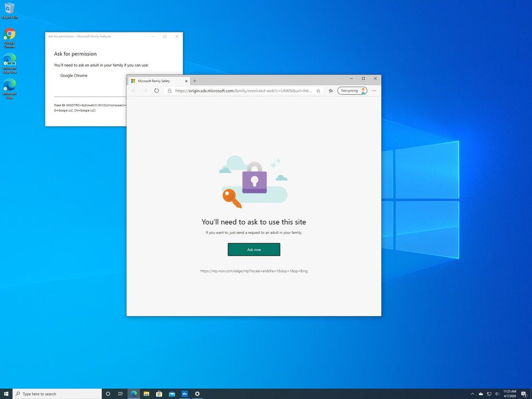The image size is (532, 399).
Task: Open the Mail app from the taskbar
Action: [x=171, y=394]
